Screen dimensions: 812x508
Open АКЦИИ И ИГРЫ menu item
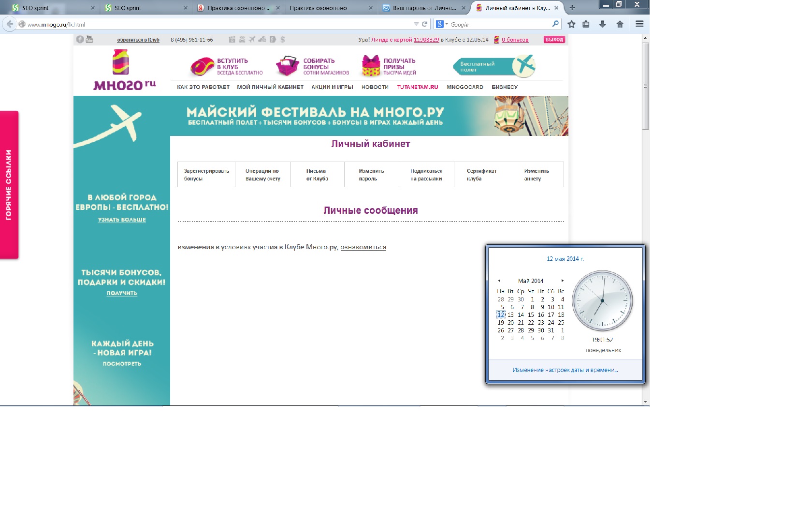[332, 87]
